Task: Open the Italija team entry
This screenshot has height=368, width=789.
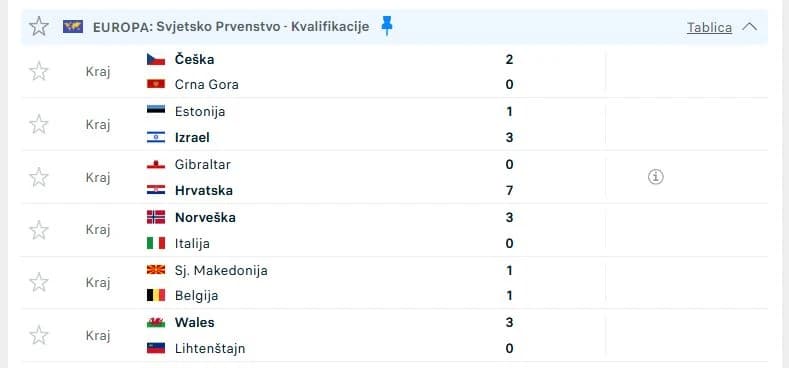Action: 192,244
